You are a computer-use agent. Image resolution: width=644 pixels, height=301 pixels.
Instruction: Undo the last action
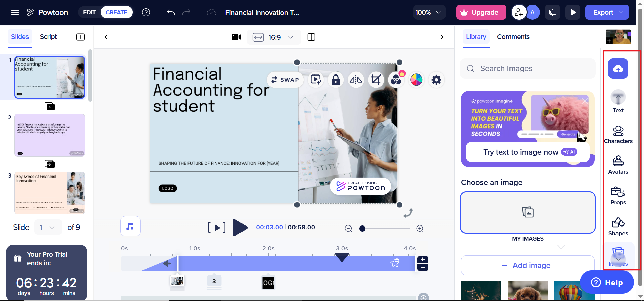pyautogui.click(x=171, y=12)
